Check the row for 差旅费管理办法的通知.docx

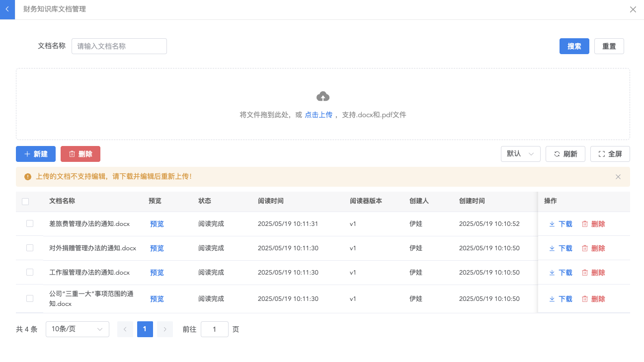click(x=30, y=223)
